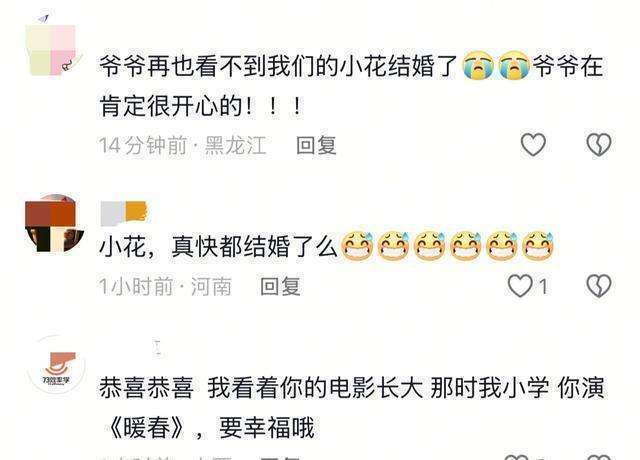Dislike the 河南 comment with broken heart

599,285
